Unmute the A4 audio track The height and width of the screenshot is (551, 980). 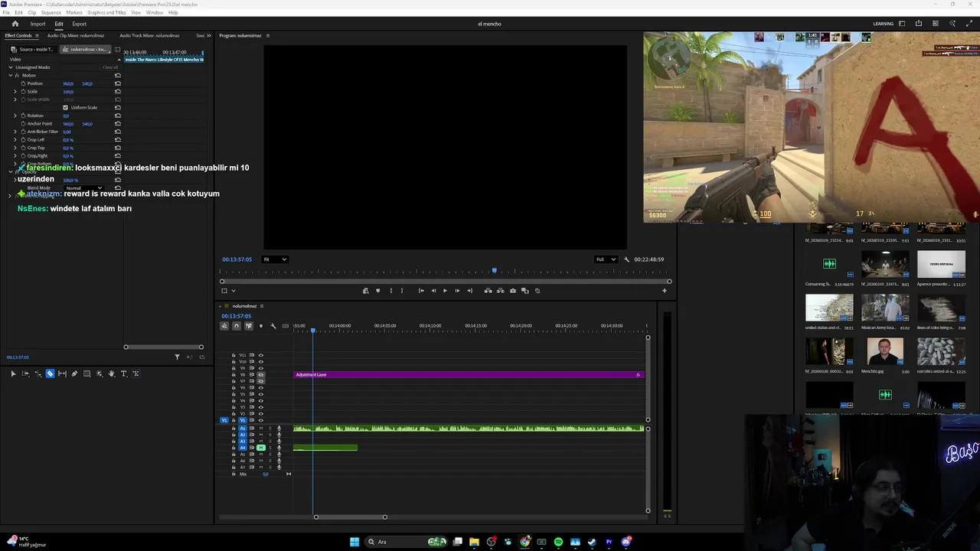pyautogui.click(x=261, y=448)
